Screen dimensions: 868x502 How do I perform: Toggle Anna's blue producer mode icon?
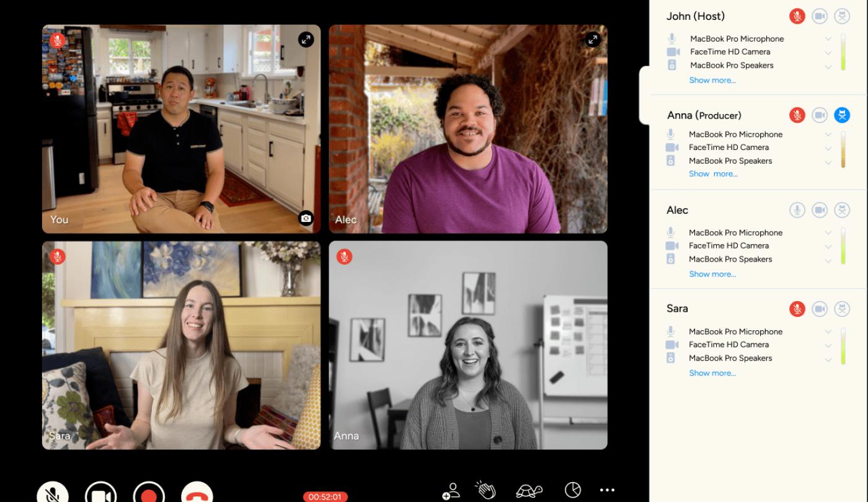842,115
